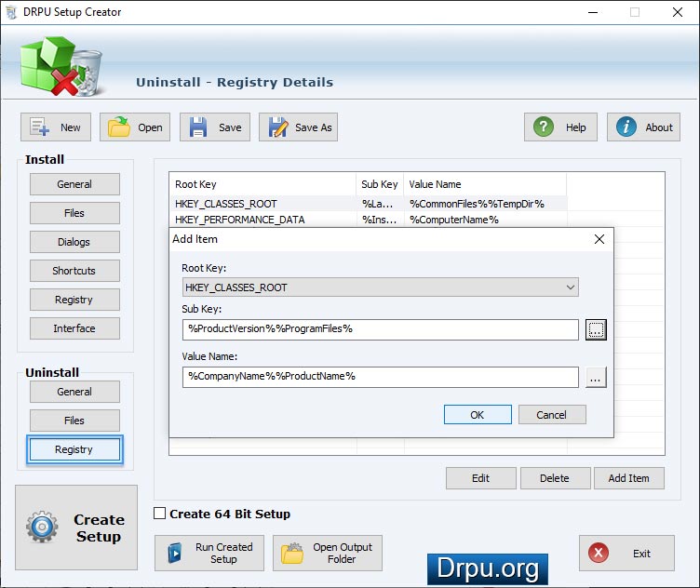Launch Run Created Setup
Viewport: 700px width, 588px height.
[209, 554]
